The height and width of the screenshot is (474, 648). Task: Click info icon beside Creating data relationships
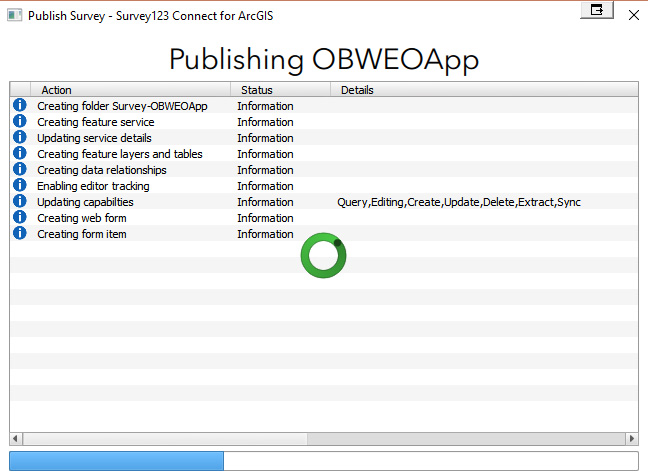[x=19, y=169]
